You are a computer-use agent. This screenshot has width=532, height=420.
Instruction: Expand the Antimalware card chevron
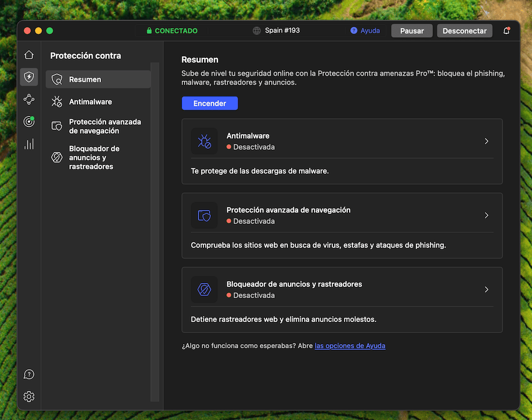click(x=486, y=141)
